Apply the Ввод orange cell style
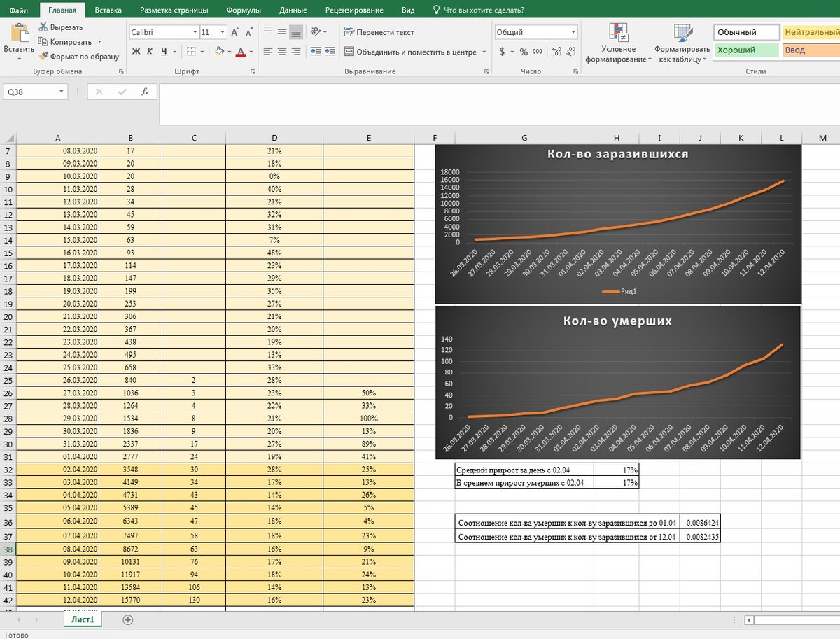 811,50
